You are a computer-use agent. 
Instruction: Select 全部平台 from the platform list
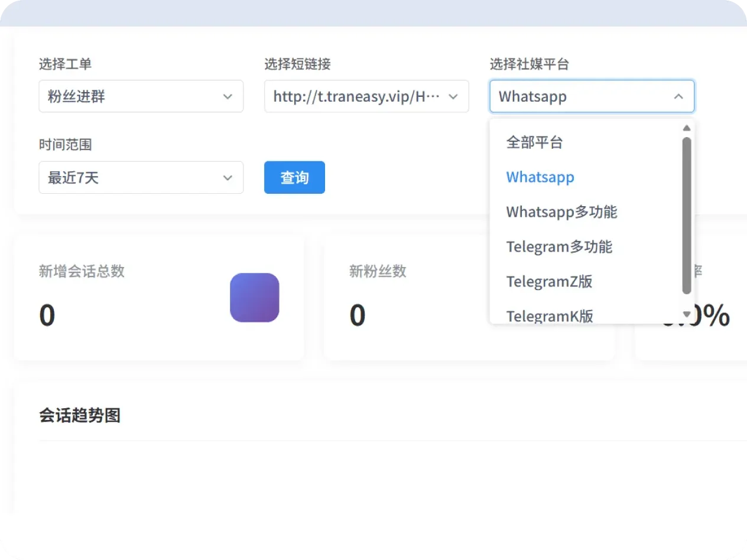586,142
